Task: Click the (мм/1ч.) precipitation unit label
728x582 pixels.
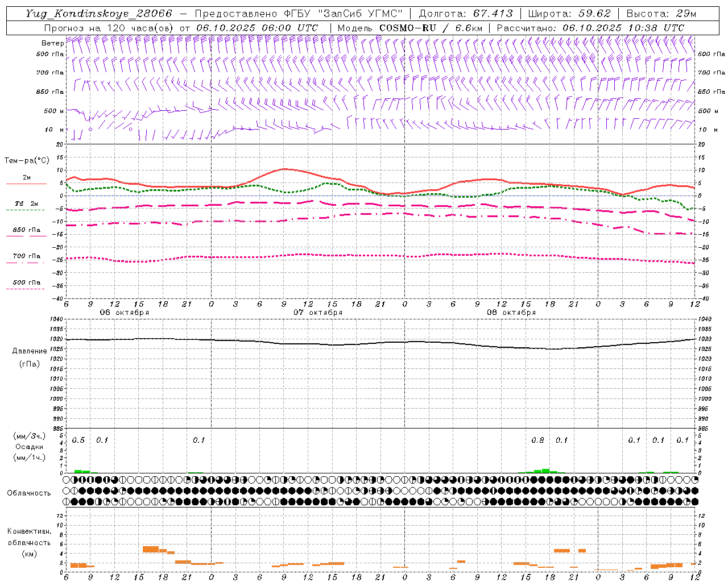Action: pyautogui.click(x=30, y=458)
